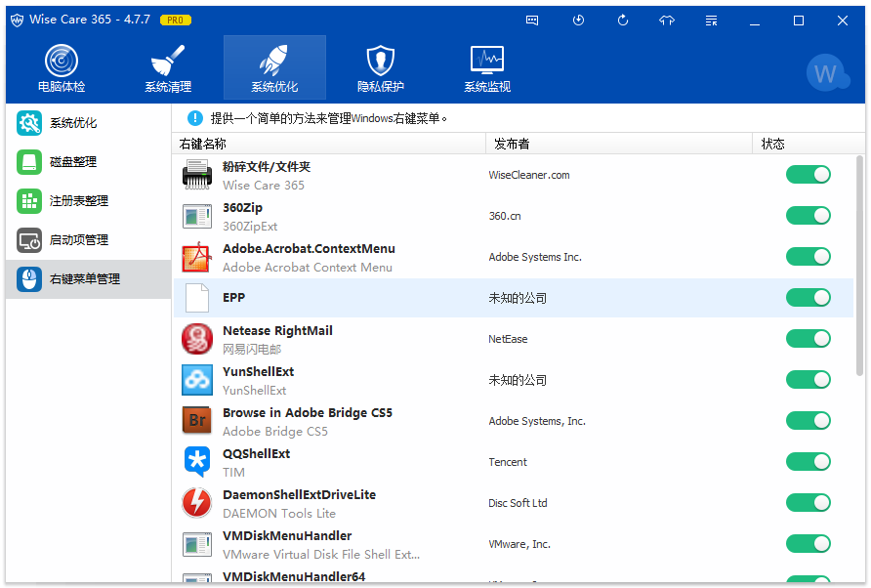Click the VMware, Inc. publisher cell
Screen dimensions: 871x588
(x=519, y=544)
